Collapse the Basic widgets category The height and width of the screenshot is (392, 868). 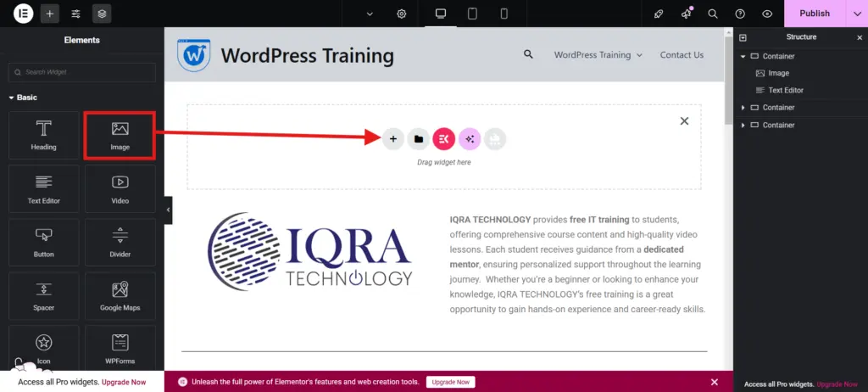point(23,97)
